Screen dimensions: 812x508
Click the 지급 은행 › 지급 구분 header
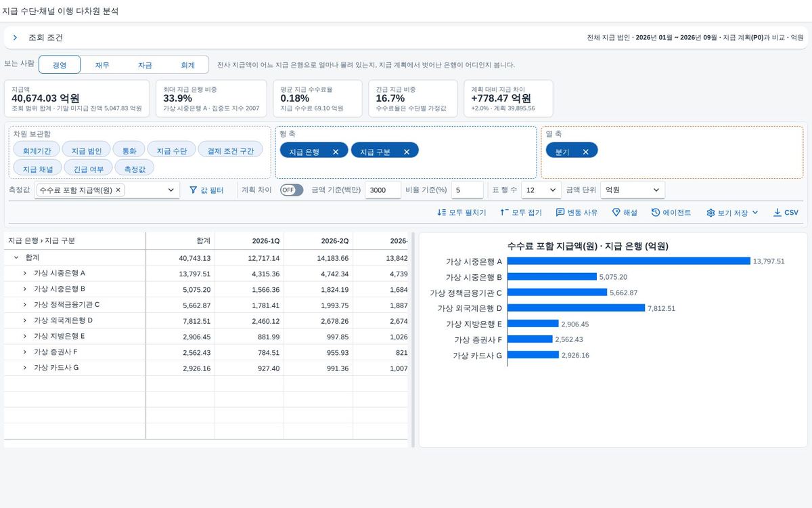[x=75, y=240]
